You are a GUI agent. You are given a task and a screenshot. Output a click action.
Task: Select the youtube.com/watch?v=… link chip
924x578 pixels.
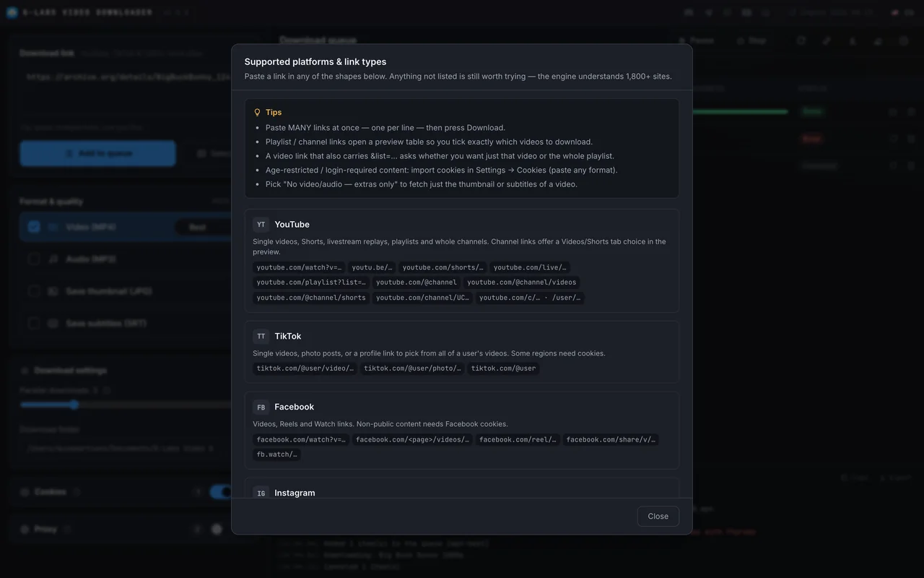[299, 267]
